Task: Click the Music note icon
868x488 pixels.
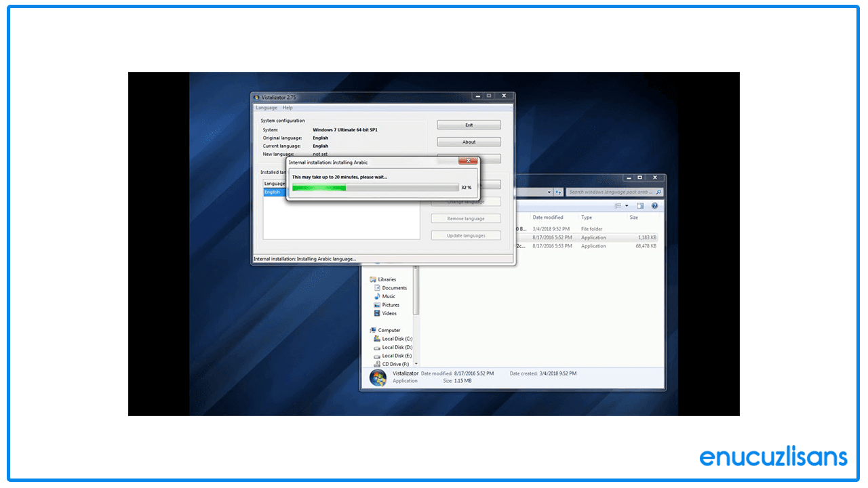Action: [377, 296]
